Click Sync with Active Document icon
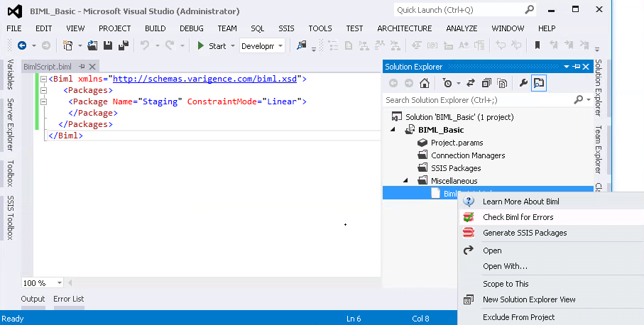This screenshot has width=644, height=325. pyautogui.click(x=471, y=83)
